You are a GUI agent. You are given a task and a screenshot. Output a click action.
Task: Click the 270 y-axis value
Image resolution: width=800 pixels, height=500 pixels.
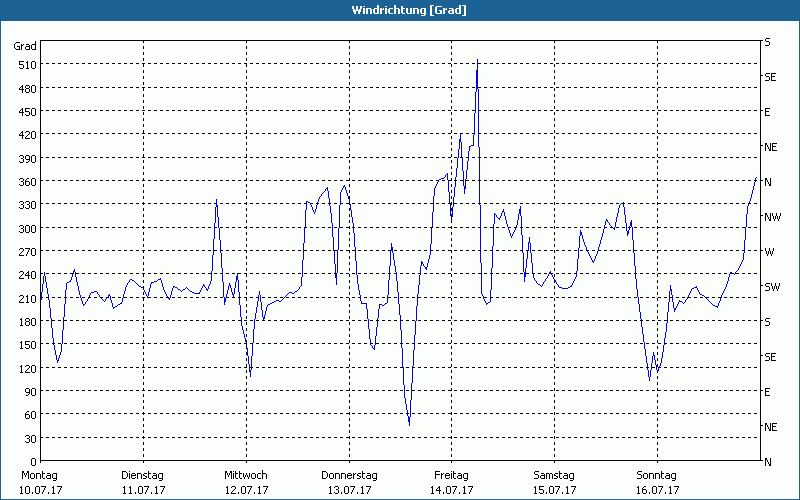(28, 252)
